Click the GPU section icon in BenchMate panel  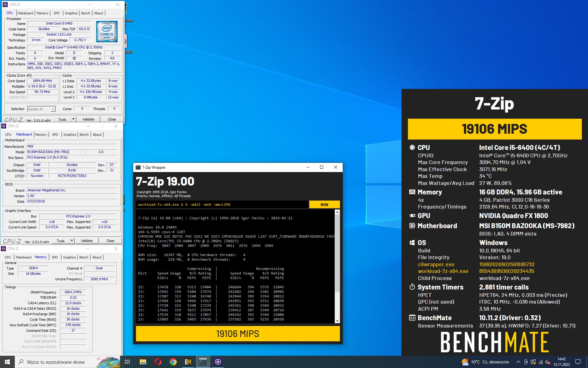pyautogui.click(x=412, y=216)
